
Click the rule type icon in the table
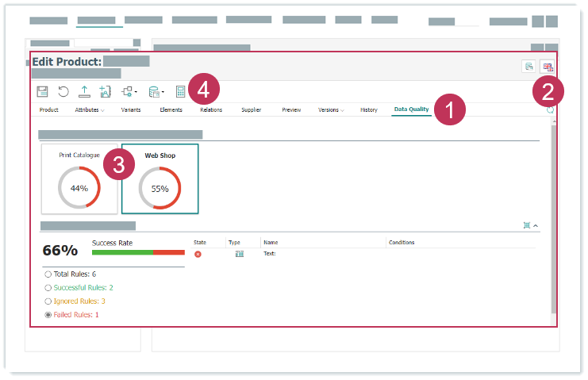(x=239, y=254)
